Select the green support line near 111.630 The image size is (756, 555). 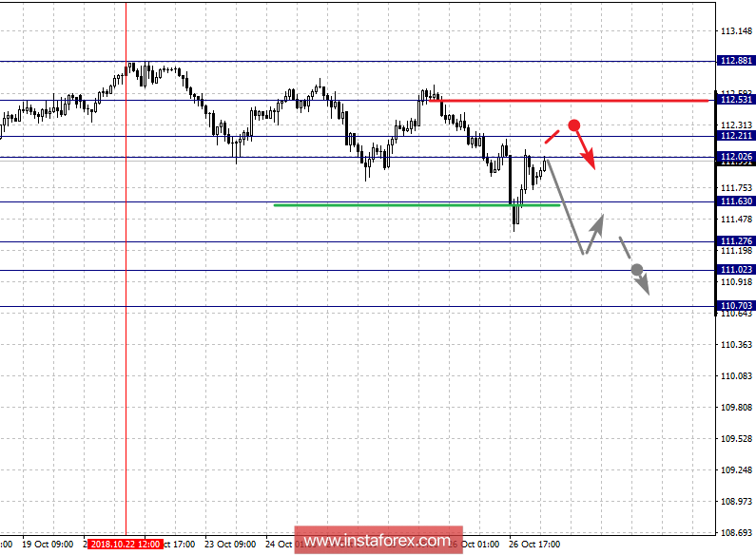click(417, 205)
